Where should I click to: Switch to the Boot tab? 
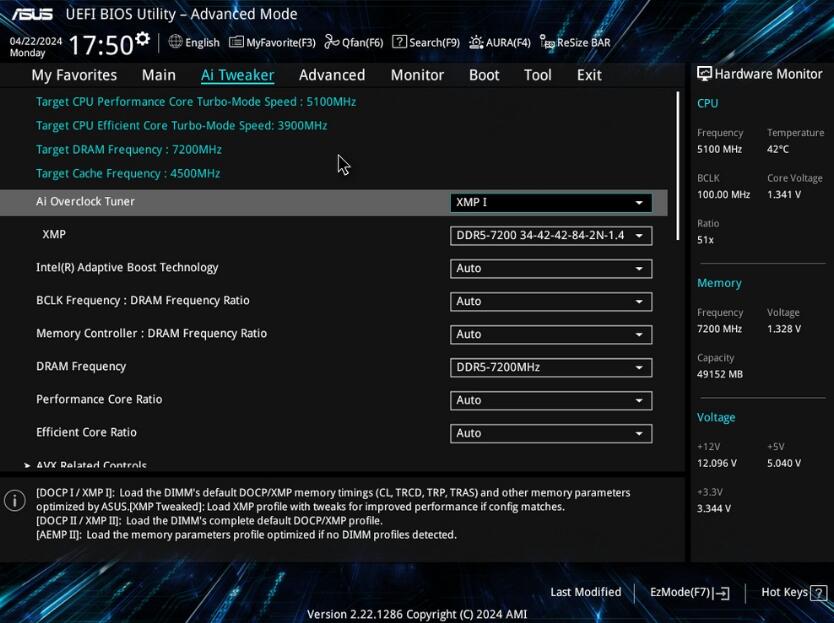point(484,75)
